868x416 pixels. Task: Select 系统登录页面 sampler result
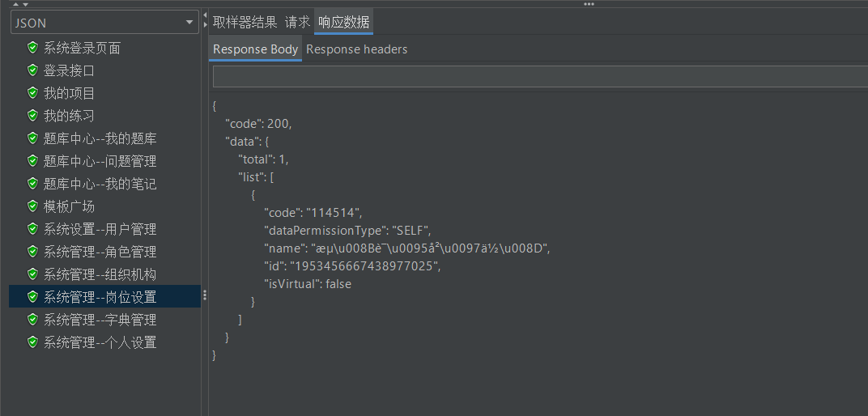pos(82,48)
